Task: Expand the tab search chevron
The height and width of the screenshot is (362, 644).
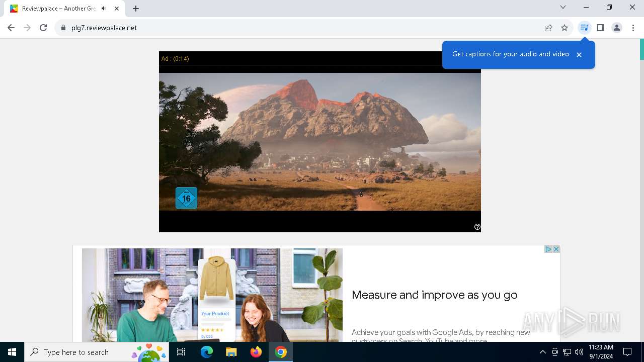Action: 563,7
